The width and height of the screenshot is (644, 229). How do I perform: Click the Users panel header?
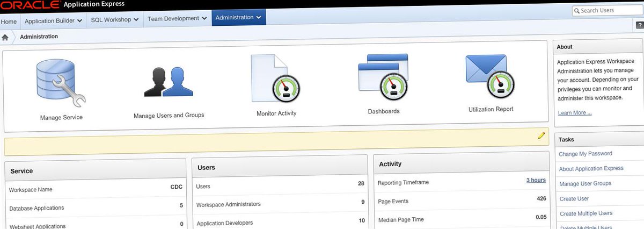coord(280,167)
